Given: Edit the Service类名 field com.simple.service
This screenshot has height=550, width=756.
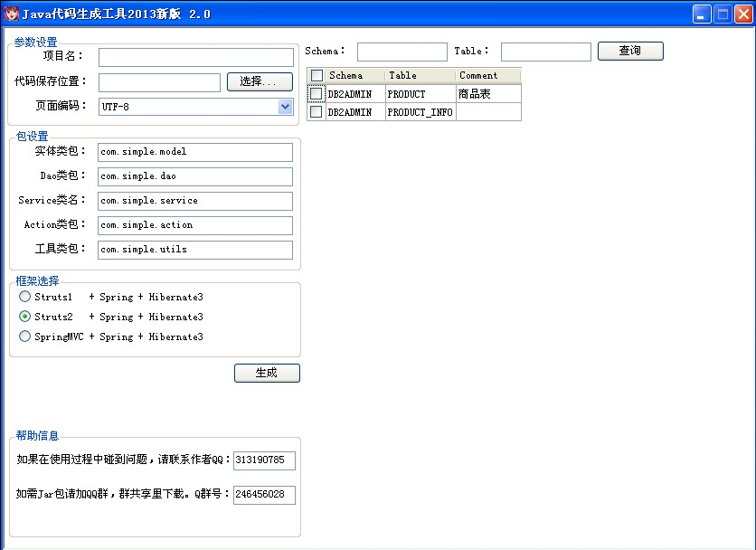Looking at the screenshot, I should click(195, 201).
